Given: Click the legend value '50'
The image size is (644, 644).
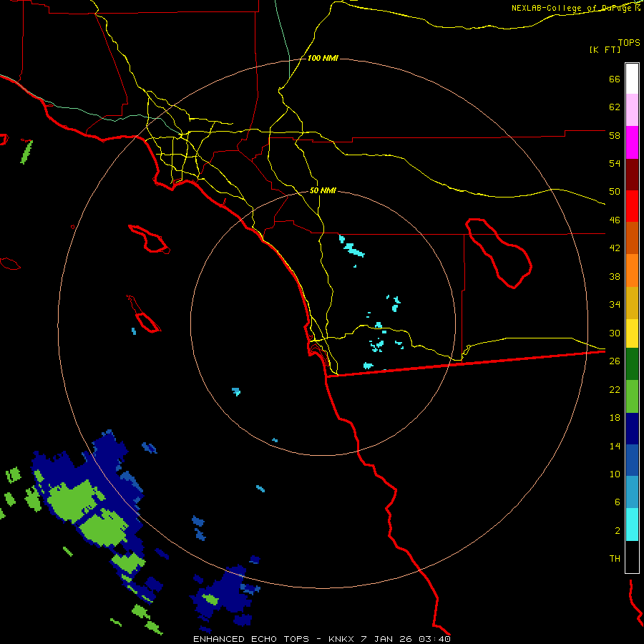Looking at the screenshot, I should (615, 191).
